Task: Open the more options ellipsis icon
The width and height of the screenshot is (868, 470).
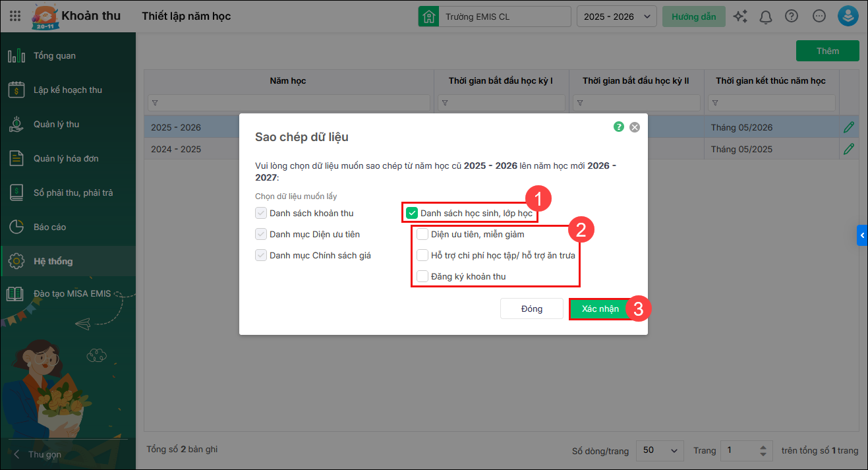Action: tap(819, 16)
